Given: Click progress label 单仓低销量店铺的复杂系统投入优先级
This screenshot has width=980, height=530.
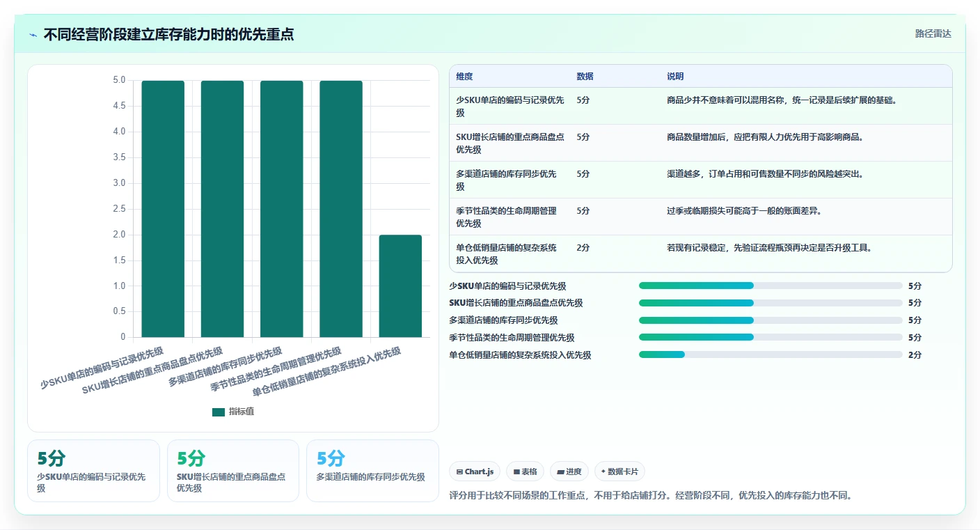Looking at the screenshot, I should coord(520,354).
